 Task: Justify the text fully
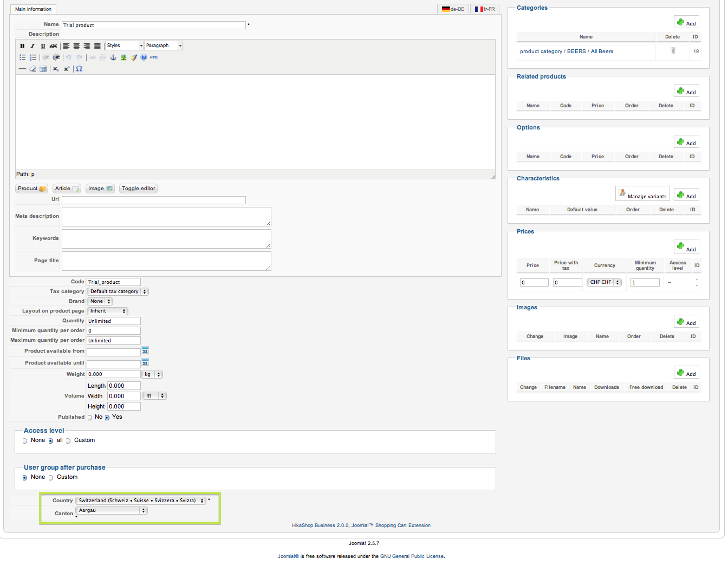(97, 46)
